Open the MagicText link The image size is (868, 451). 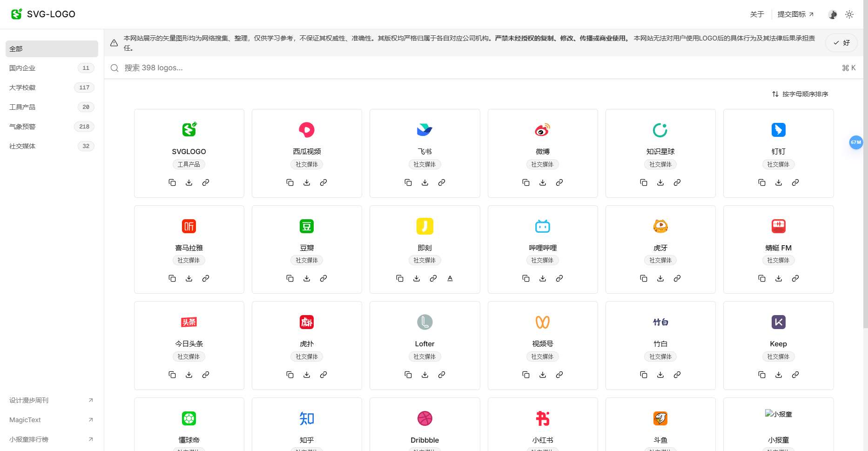(52, 420)
